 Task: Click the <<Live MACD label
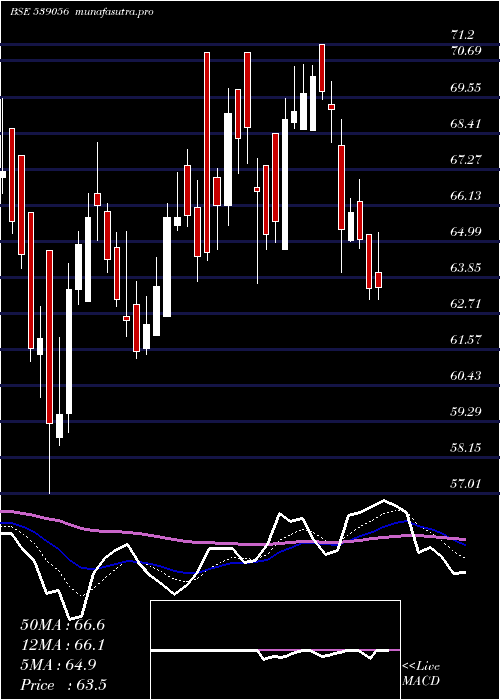point(421,674)
